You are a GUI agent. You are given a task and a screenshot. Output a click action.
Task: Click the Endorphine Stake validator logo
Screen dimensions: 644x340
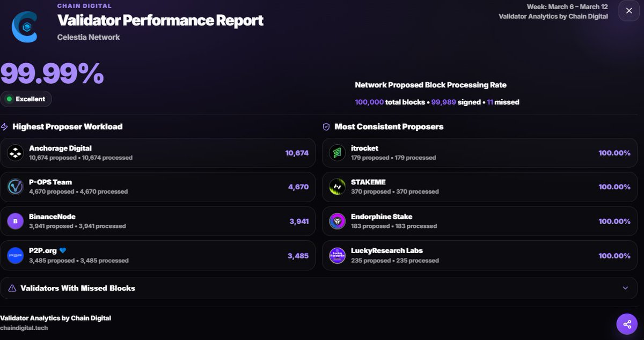[337, 221]
